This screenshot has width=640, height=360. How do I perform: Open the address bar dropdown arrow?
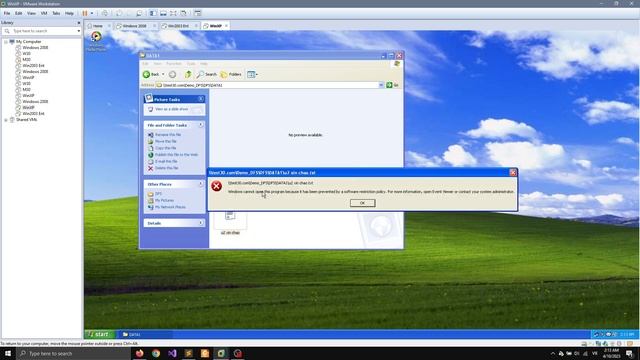click(x=381, y=85)
